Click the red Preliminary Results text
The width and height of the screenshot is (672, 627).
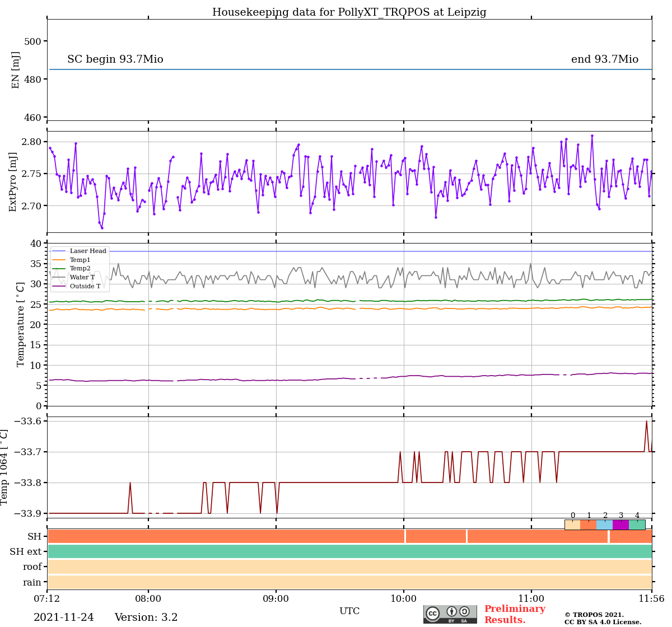[x=515, y=614]
